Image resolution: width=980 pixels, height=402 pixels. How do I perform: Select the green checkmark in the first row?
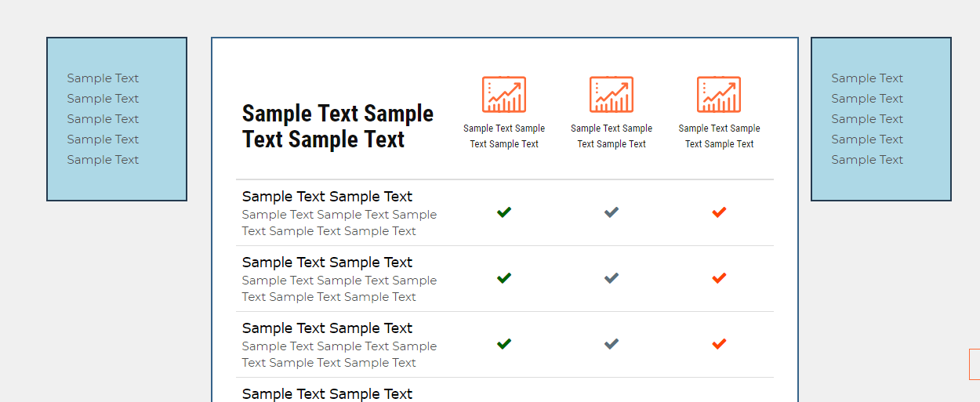click(x=504, y=212)
